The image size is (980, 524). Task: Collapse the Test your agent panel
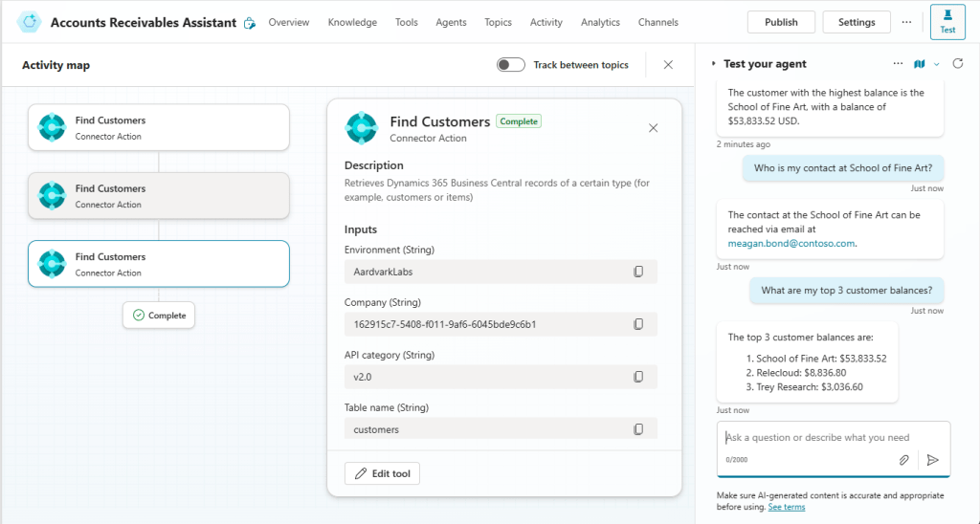click(x=713, y=64)
